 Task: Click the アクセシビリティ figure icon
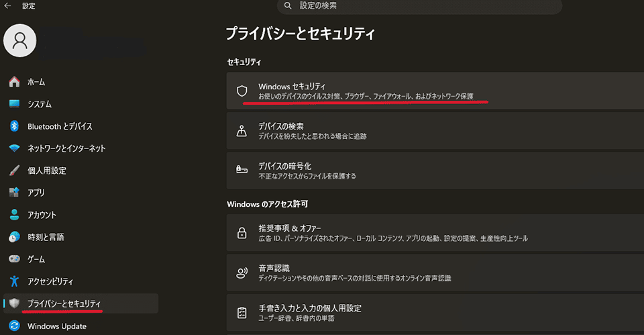(14, 281)
